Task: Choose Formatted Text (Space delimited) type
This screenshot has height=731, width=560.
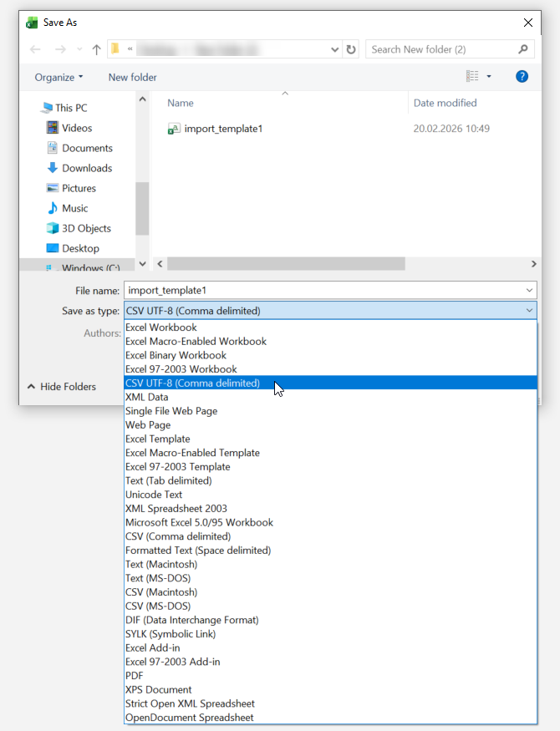Action: 331,550
